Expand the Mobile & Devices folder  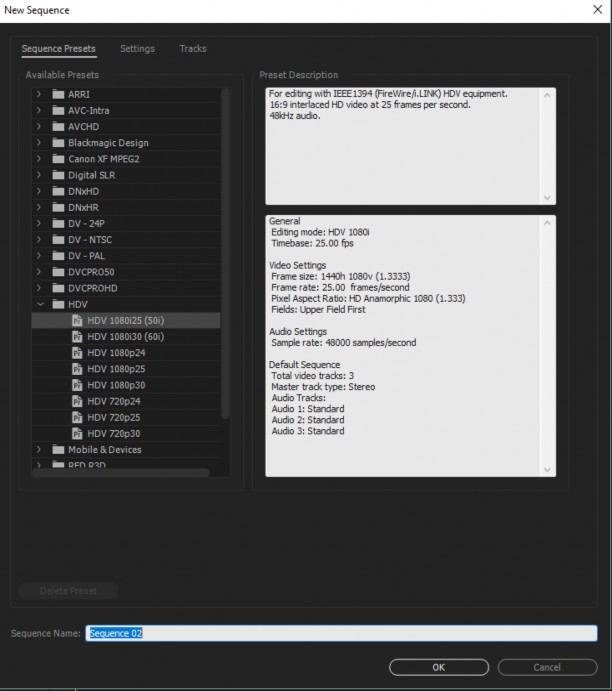(39, 450)
